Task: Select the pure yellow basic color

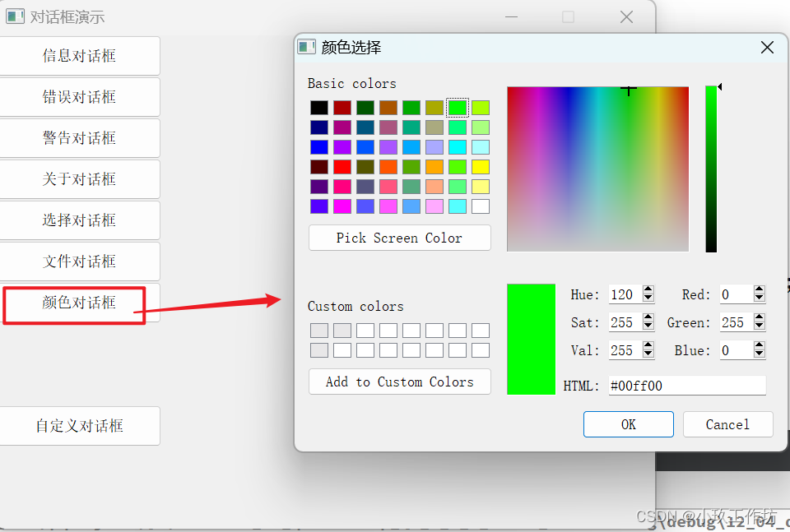Action: click(481, 167)
